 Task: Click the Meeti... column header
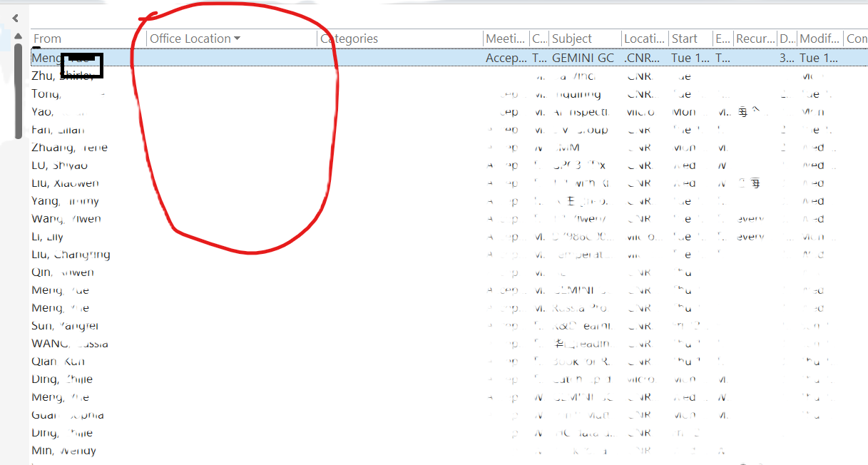click(504, 39)
